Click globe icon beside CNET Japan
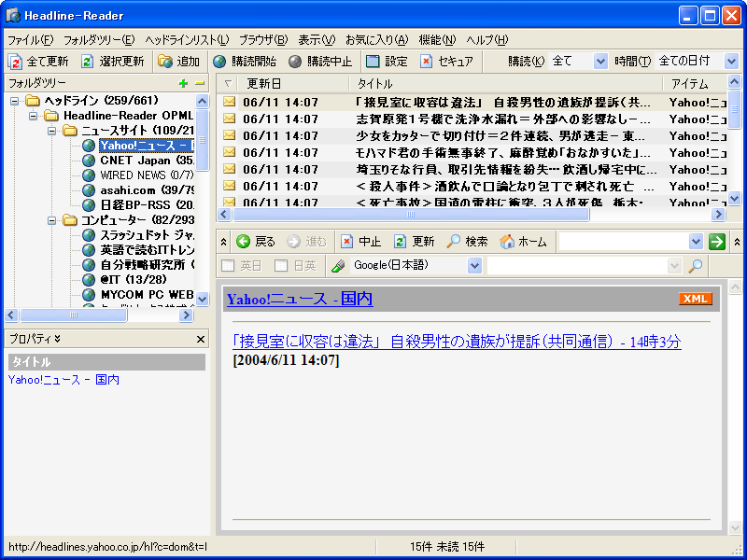The height and width of the screenshot is (560, 747). 89,161
